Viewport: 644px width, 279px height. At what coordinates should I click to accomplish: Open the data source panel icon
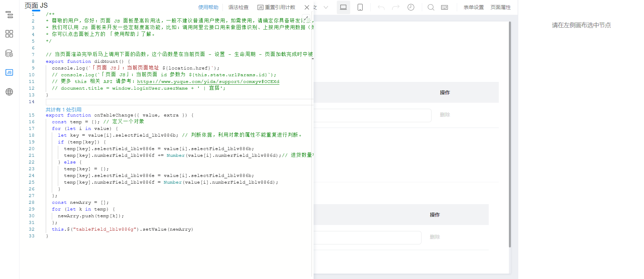click(9, 53)
